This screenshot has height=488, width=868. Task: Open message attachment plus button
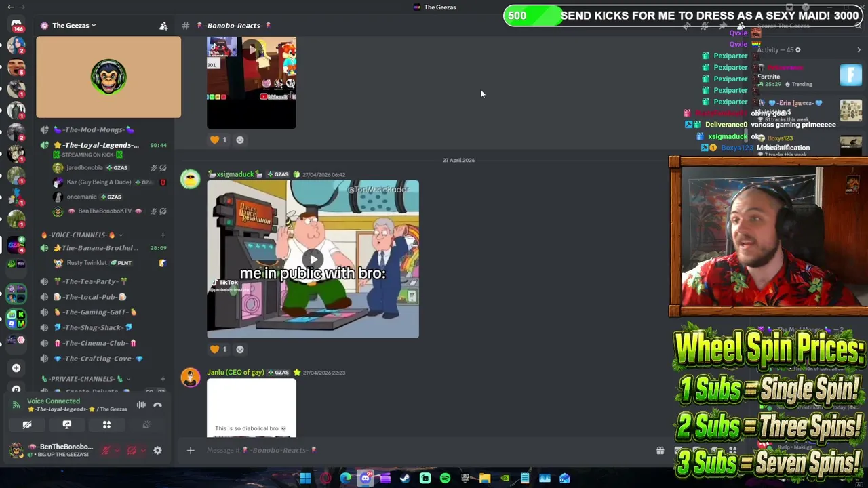(191, 450)
